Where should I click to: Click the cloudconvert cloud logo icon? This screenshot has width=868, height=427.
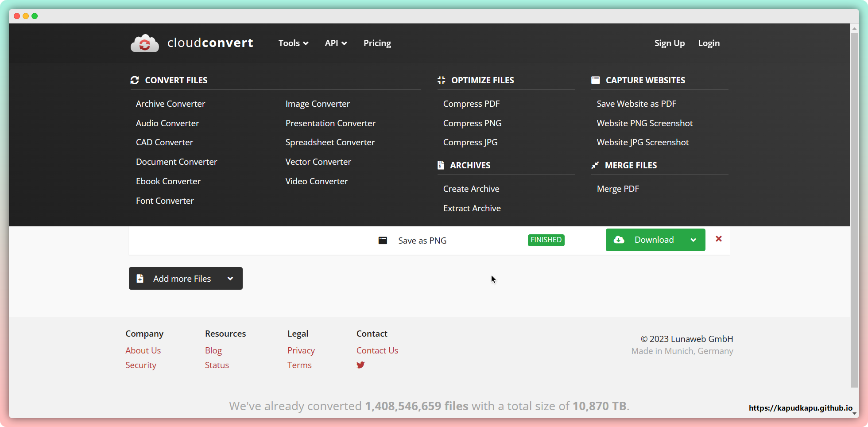(144, 43)
